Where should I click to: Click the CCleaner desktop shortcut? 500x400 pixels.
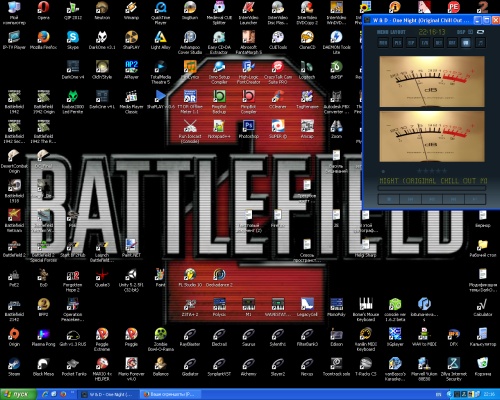tap(278, 99)
